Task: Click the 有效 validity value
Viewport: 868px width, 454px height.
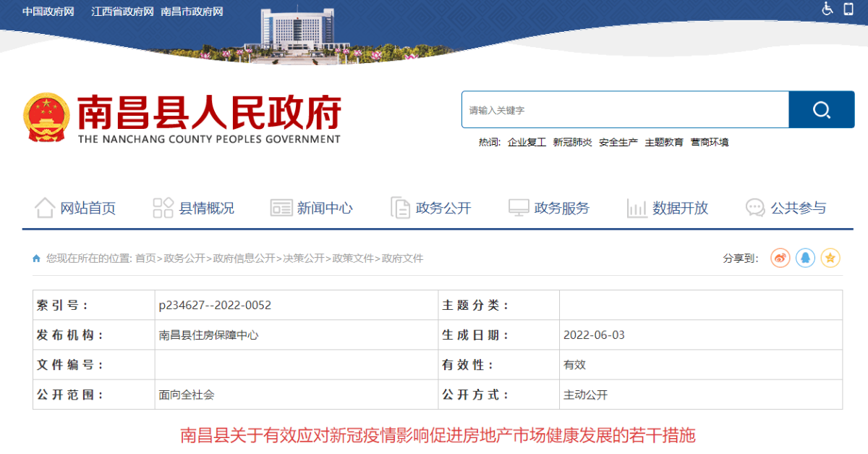Action: pyautogui.click(x=574, y=365)
